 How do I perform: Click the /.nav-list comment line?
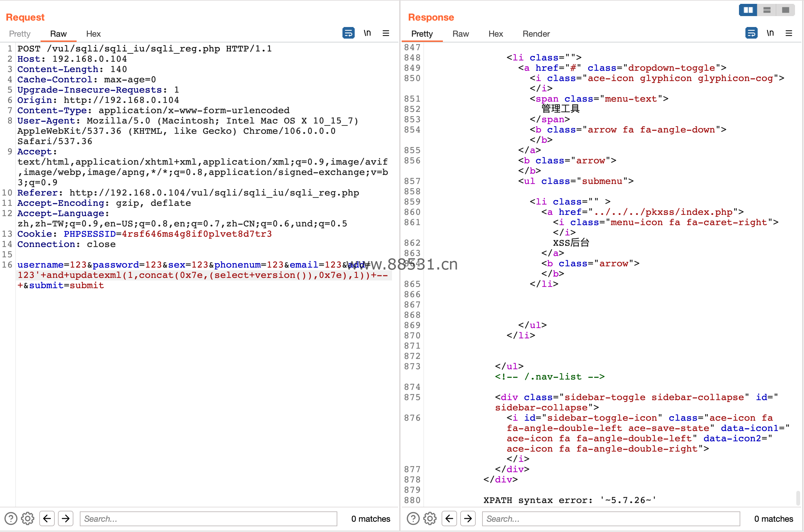point(550,377)
